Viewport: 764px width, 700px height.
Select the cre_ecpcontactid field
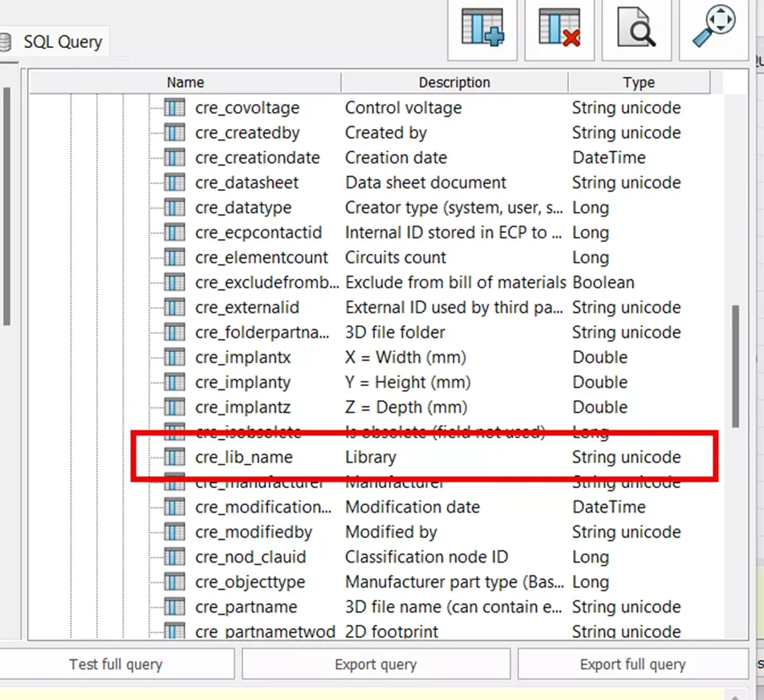point(258,233)
